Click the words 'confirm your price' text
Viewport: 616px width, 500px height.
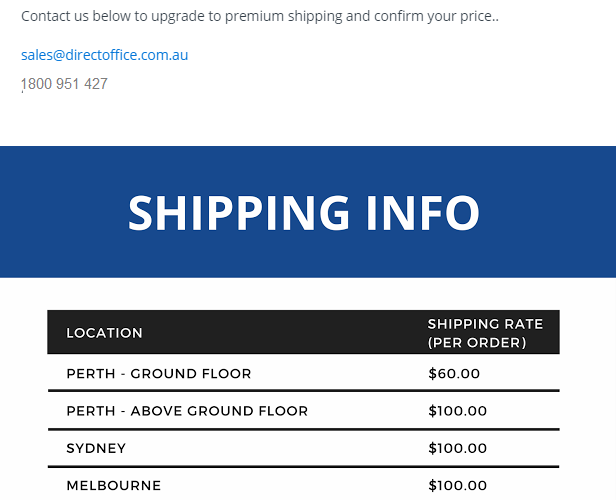(x=433, y=16)
